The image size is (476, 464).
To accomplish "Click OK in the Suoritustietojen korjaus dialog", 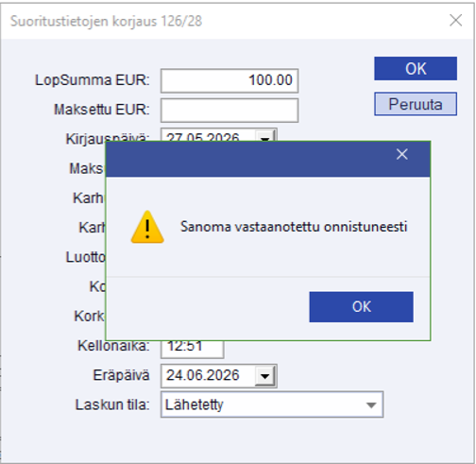I will 416,69.
